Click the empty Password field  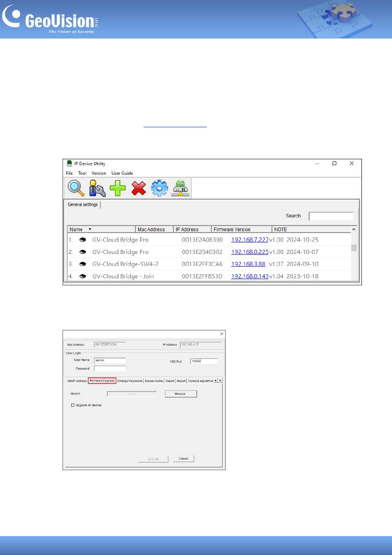110,369
